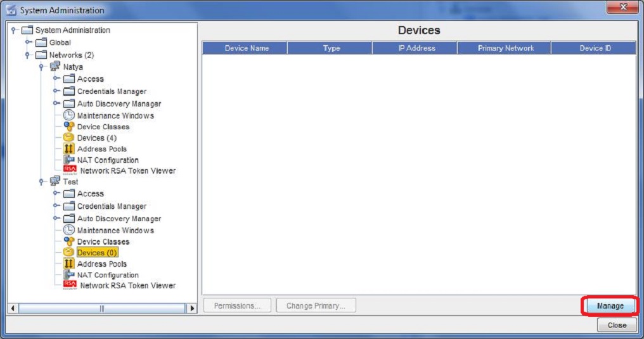Open Devices (4) icon under Natya

pyautogui.click(x=69, y=138)
